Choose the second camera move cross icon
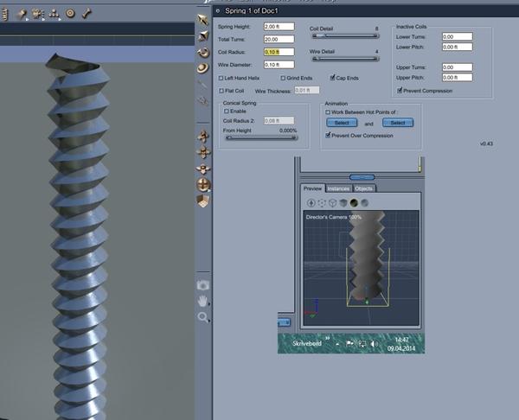 coord(203,152)
